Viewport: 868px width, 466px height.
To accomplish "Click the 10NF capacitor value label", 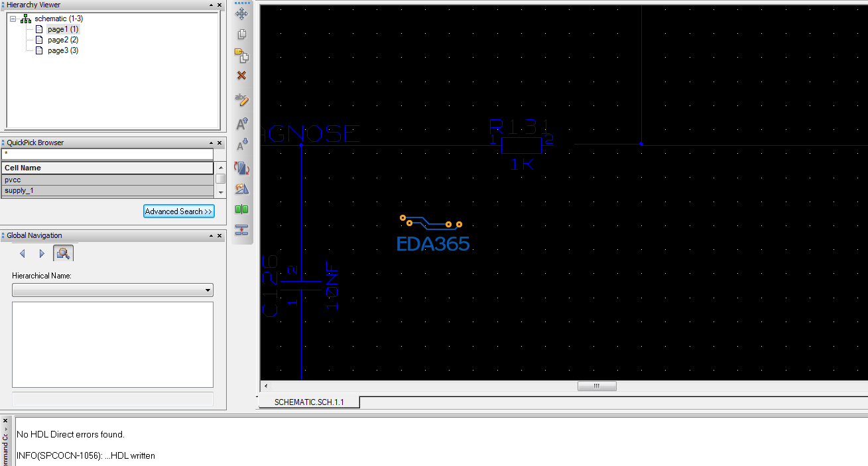I will [x=332, y=286].
